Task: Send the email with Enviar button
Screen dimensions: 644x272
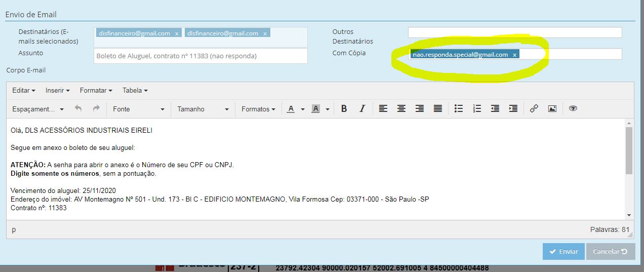Action: pyautogui.click(x=563, y=251)
